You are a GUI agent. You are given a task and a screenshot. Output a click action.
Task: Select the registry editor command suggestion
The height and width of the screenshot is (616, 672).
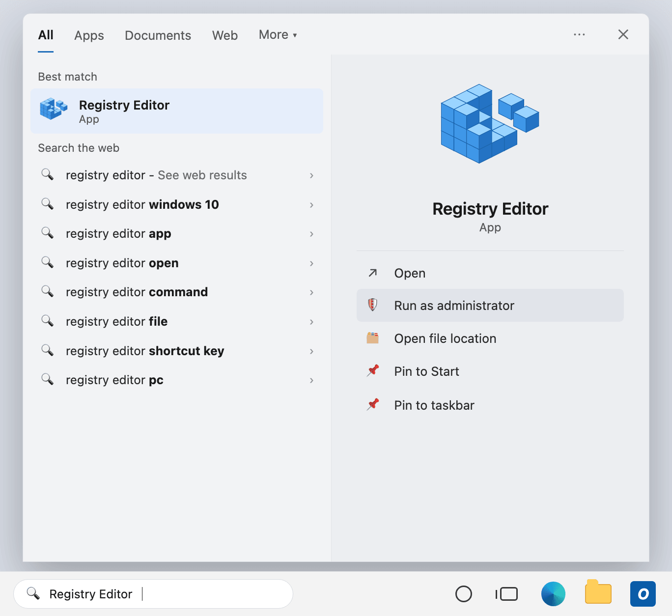point(177,292)
